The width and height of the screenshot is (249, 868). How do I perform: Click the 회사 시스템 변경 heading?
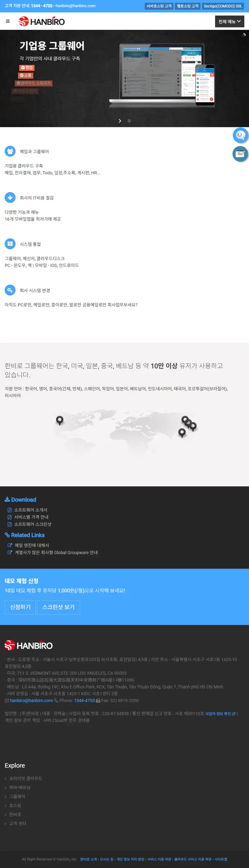(35, 291)
